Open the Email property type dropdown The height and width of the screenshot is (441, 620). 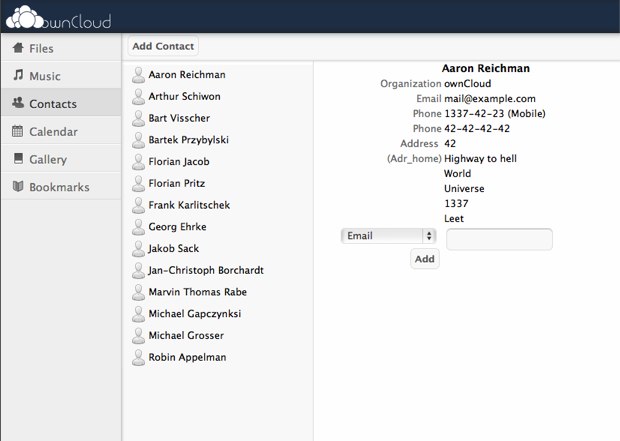[389, 236]
